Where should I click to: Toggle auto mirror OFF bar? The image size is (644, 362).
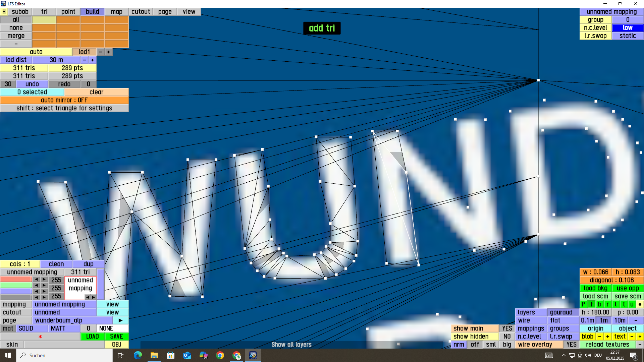coord(64,100)
